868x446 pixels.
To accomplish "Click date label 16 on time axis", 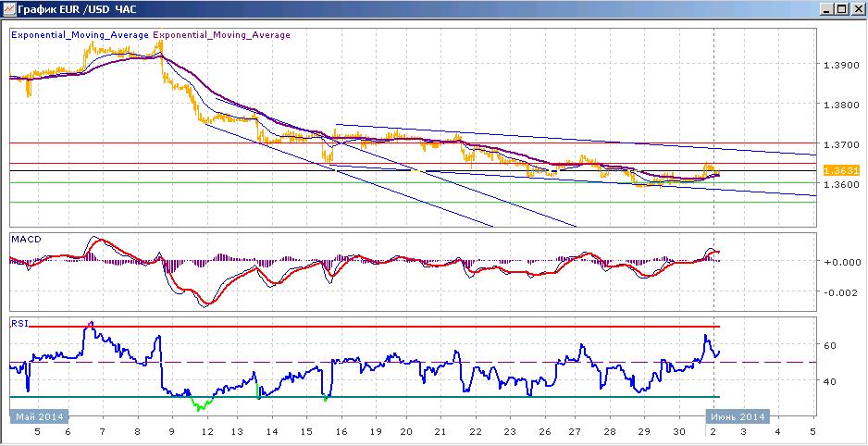I will pyautogui.click(x=341, y=432).
